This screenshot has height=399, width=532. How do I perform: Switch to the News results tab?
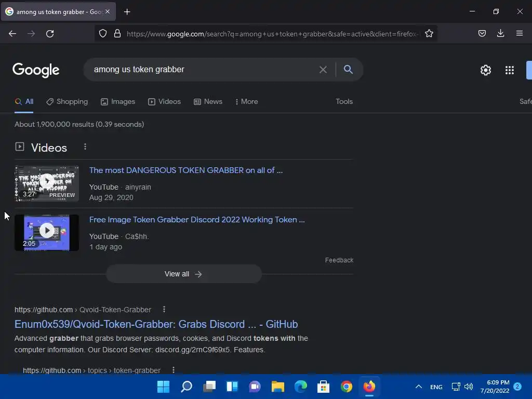tap(208, 101)
